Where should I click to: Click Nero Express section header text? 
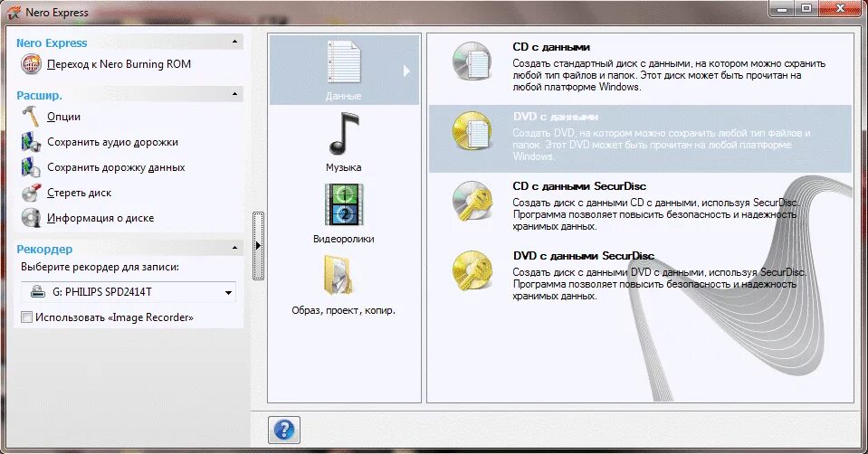pyautogui.click(x=52, y=43)
